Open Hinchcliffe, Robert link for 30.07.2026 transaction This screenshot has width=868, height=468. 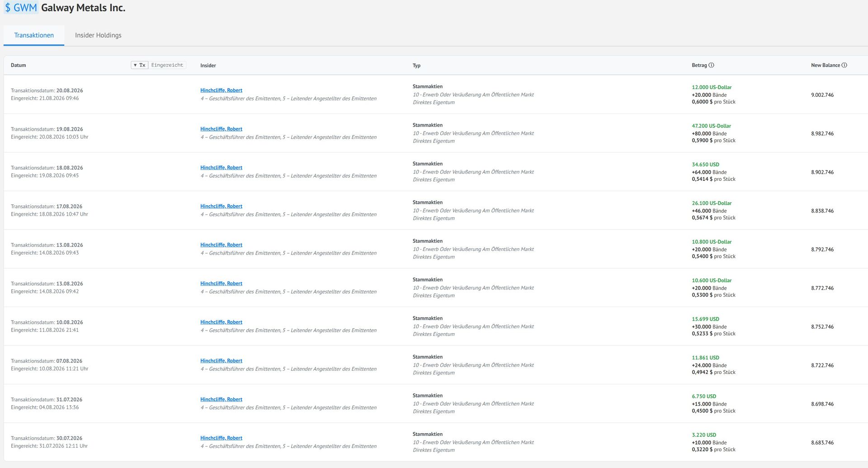(221, 438)
